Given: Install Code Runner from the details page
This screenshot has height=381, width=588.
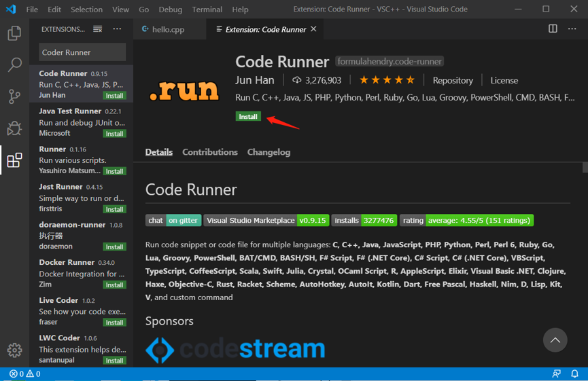Looking at the screenshot, I should point(248,117).
